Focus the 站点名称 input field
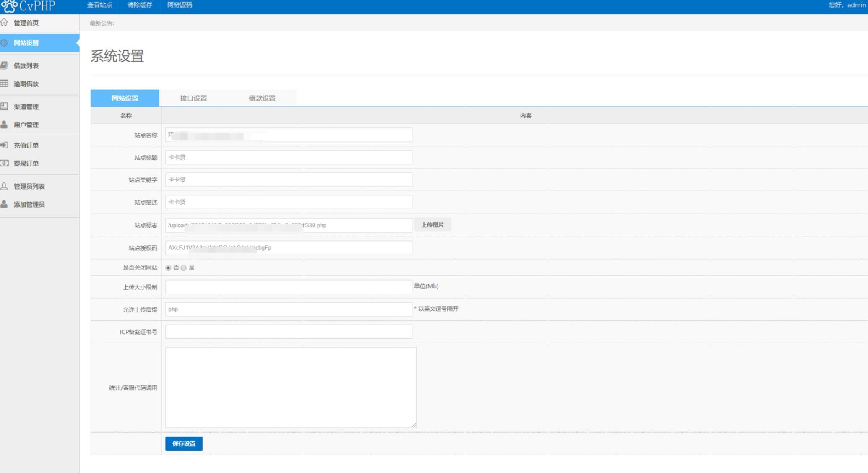The height and width of the screenshot is (473, 868). click(x=289, y=135)
